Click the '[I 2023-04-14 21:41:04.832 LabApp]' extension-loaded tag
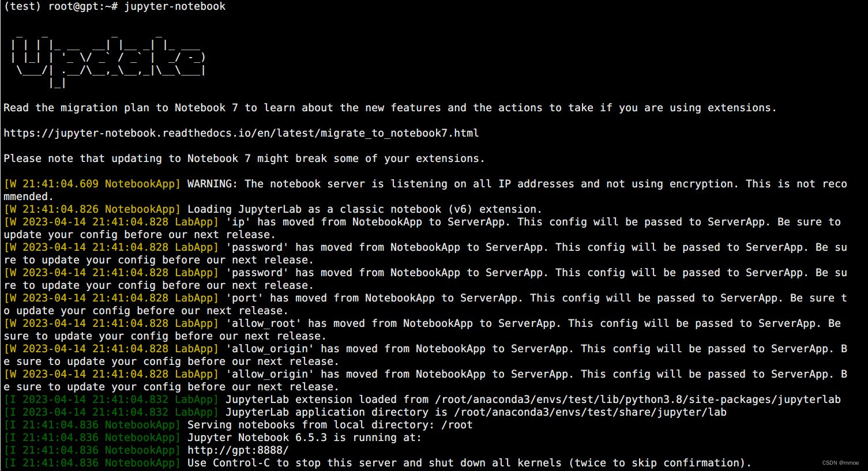This screenshot has height=471, width=868. point(111,400)
